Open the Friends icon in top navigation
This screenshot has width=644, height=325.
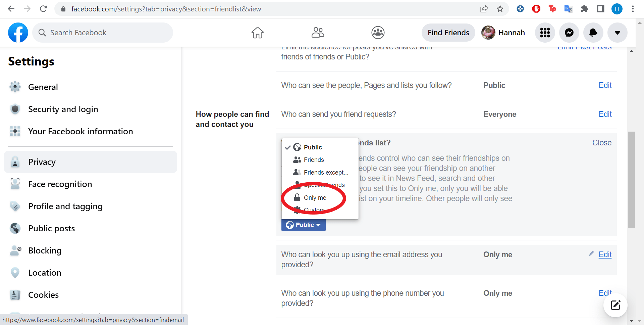coord(318,33)
